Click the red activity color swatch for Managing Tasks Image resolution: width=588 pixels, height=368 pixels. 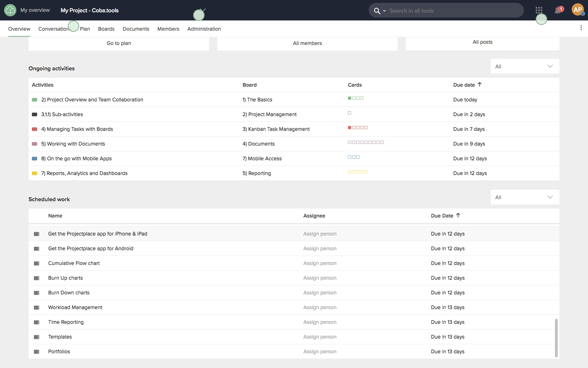(35, 129)
